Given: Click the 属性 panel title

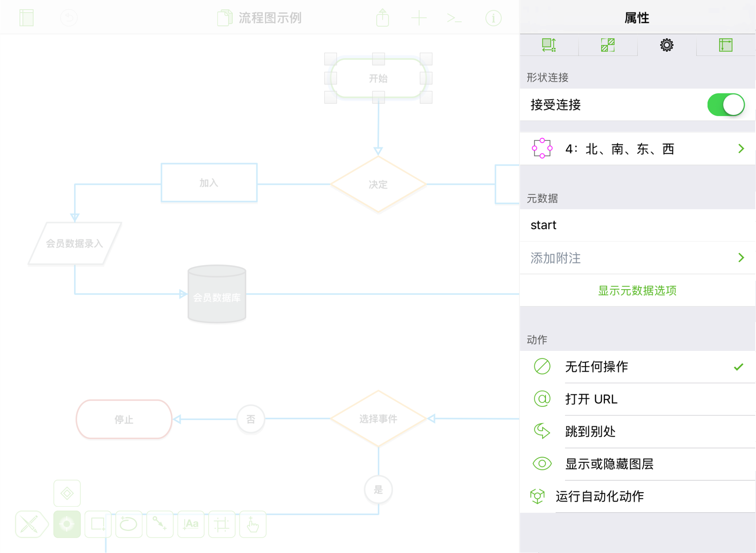Looking at the screenshot, I should point(637,18).
